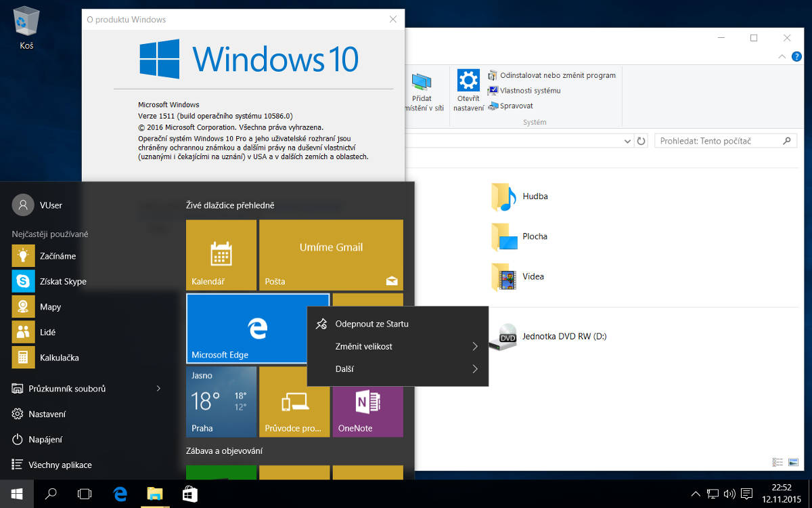
Task: Open Explorer help question mark
Action: tap(796, 57)
